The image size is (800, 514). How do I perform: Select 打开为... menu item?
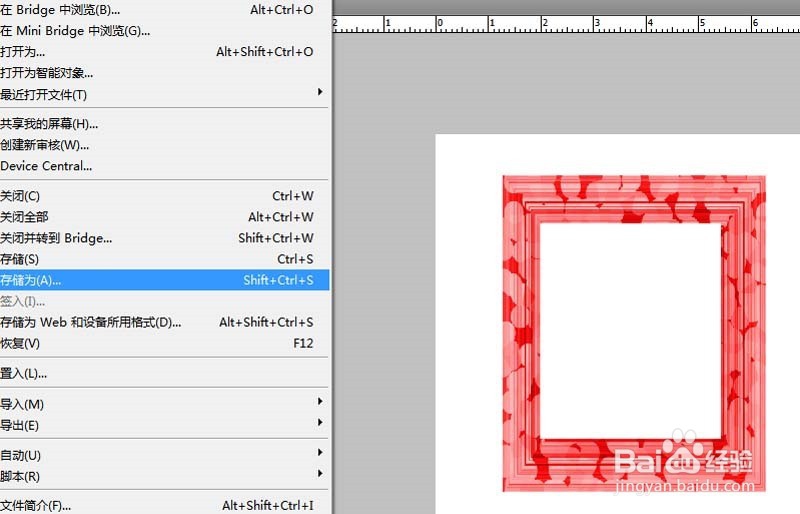pyautogui.click(x=164, y=52)
